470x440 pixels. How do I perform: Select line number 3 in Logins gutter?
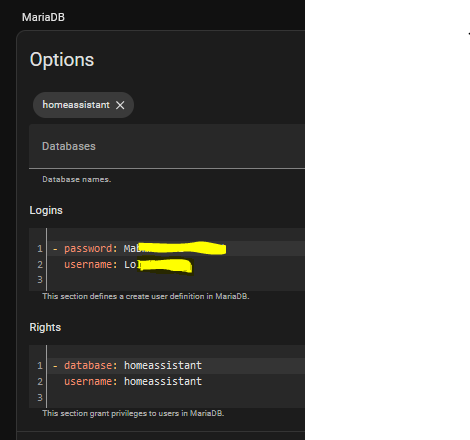point(40,280)
